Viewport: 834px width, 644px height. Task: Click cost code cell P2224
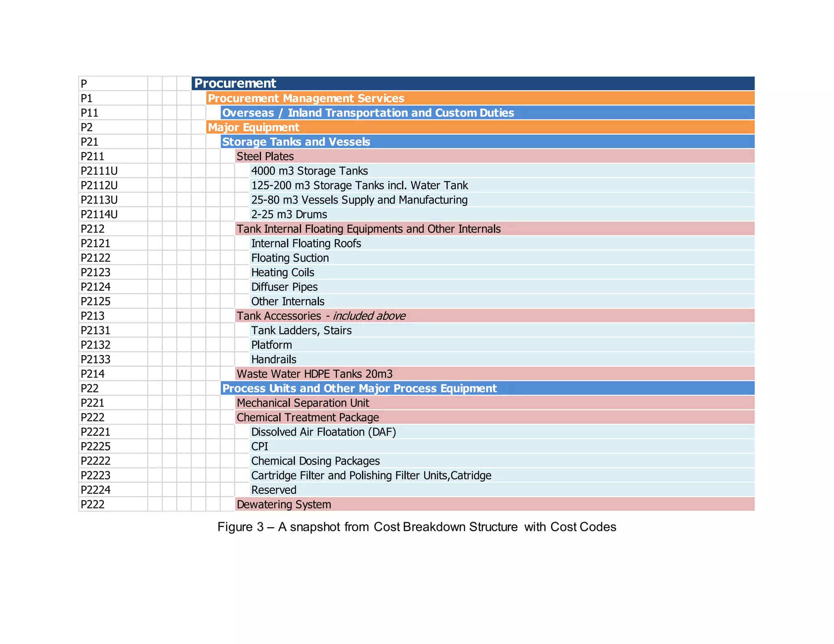[113, 490]
